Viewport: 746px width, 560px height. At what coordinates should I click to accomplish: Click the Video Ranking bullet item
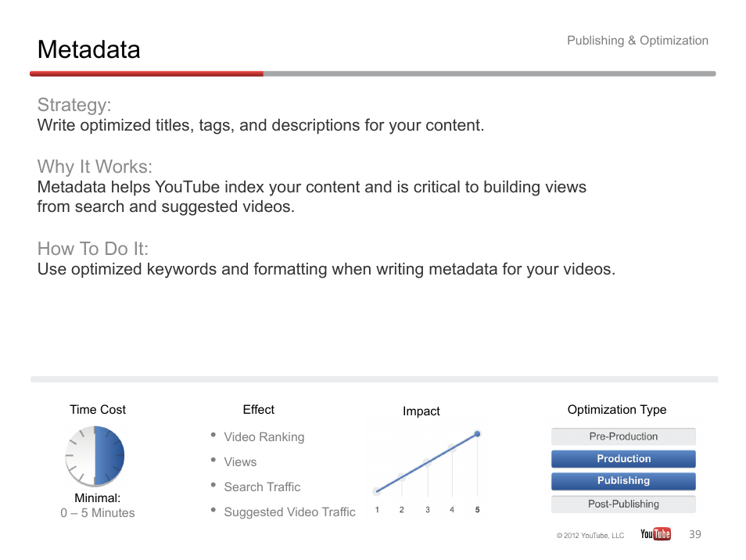coord(264,437)
